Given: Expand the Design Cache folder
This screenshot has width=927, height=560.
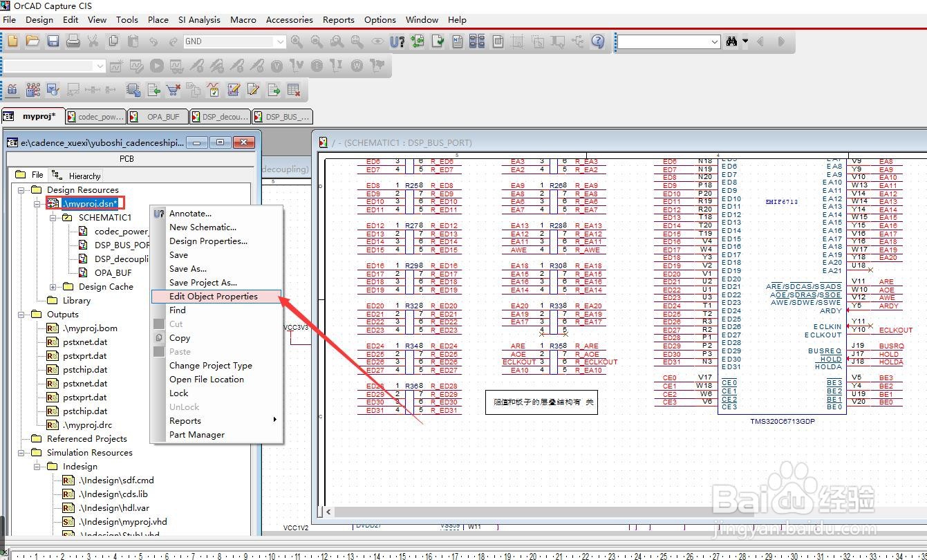Looking at the screenshot, I should 53,287.
